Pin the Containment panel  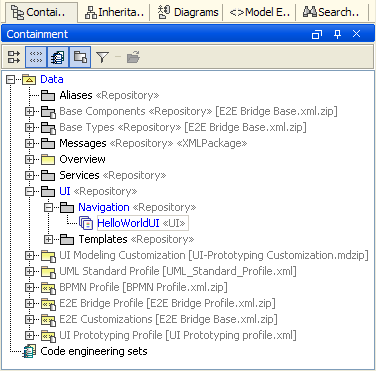(337, 34)
